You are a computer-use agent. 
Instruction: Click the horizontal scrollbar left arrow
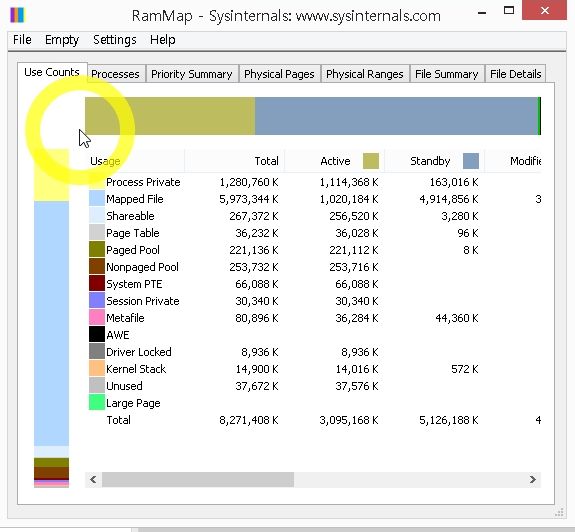(93, 479)
